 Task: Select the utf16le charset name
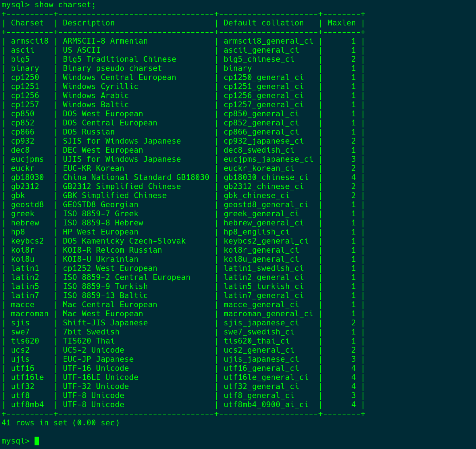click(x=27, y=377)
